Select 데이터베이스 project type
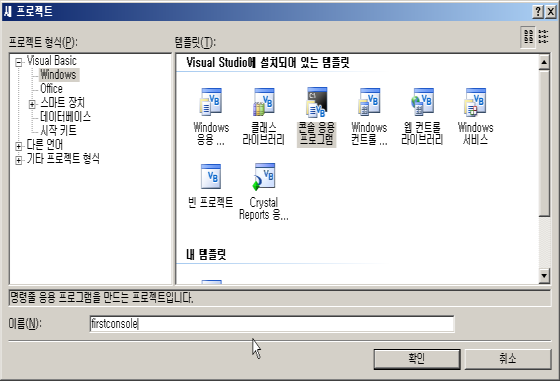 [65, 116]
